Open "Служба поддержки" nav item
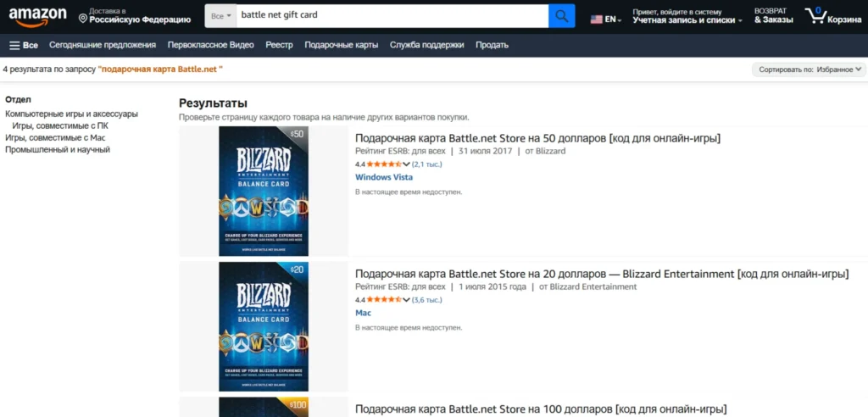This screenshot has height=417, width=868. coord(427,46)
